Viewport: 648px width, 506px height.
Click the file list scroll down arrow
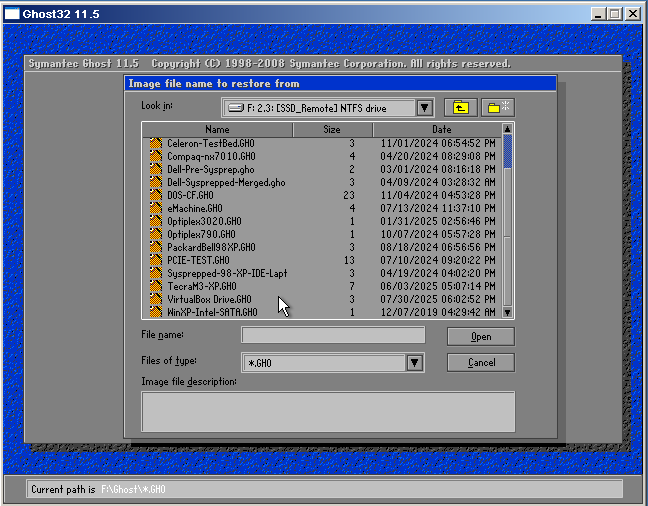coord(507,312)
